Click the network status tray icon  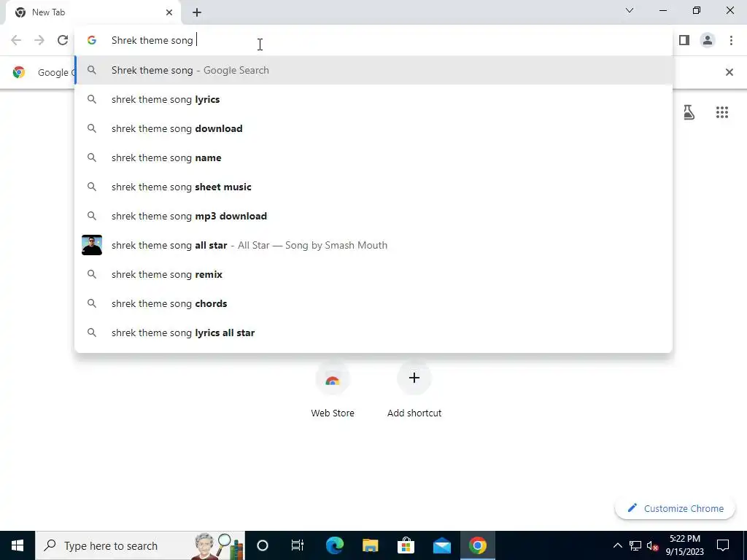click(635, 545)
